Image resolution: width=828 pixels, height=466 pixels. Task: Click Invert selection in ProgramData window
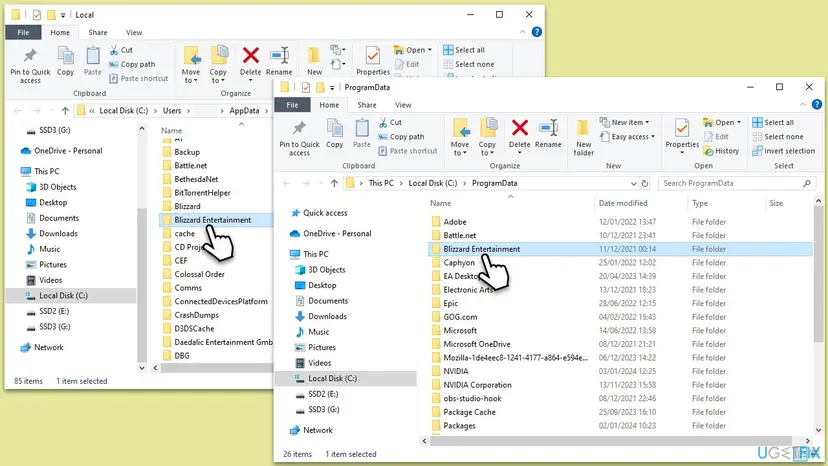coord(784,151)
